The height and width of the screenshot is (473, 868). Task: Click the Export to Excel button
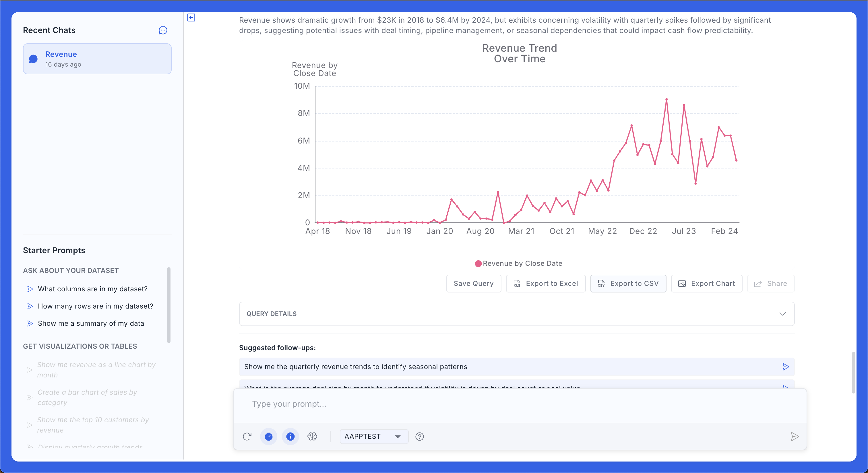coord(546,284)
